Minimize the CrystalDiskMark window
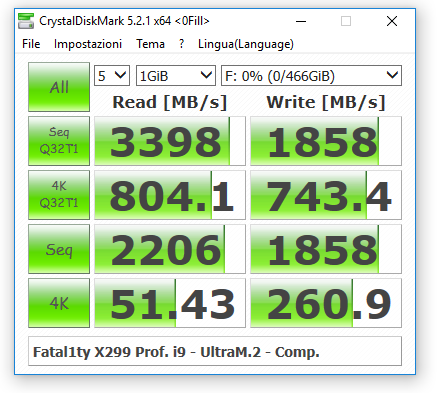 [x=301, y=21]
